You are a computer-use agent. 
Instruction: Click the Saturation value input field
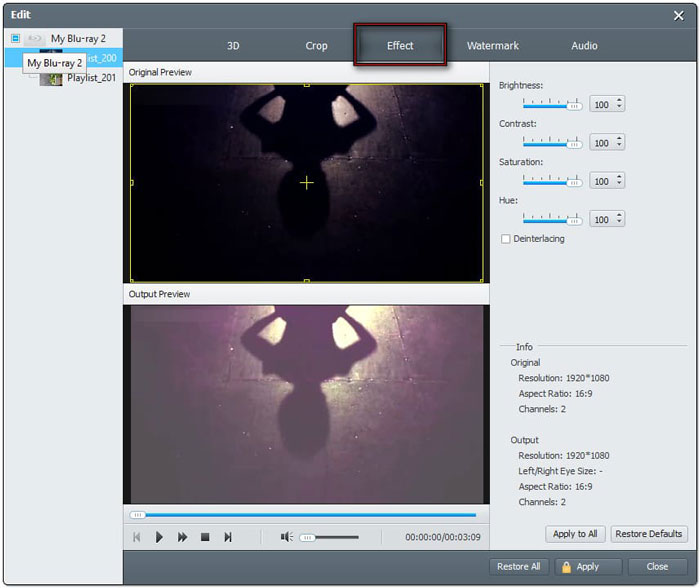click(x=602, y=181)
